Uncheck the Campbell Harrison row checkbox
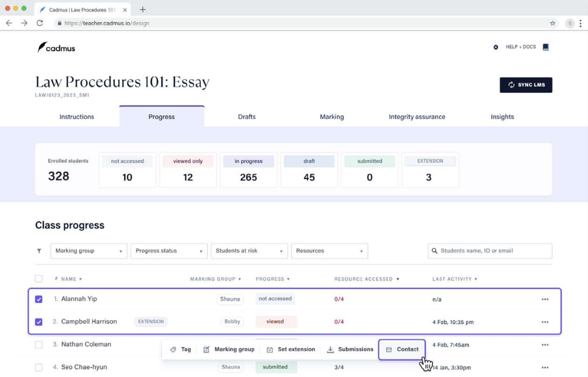 pos(39,322)
